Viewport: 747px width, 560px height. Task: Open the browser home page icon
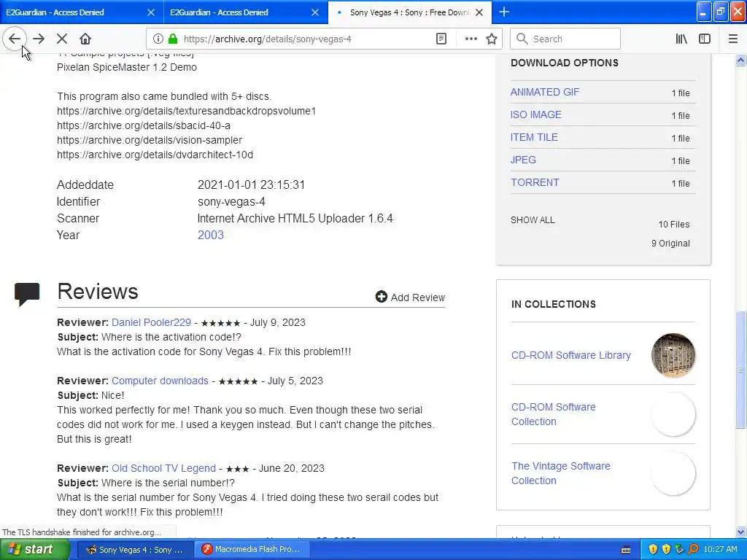(85, 39)
